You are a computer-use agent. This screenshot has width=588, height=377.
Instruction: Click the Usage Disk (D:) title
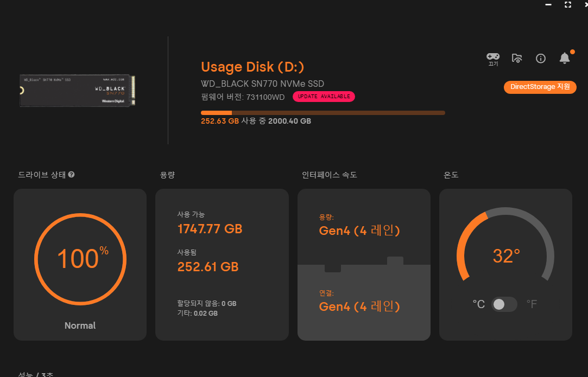[x=252, y=67]
